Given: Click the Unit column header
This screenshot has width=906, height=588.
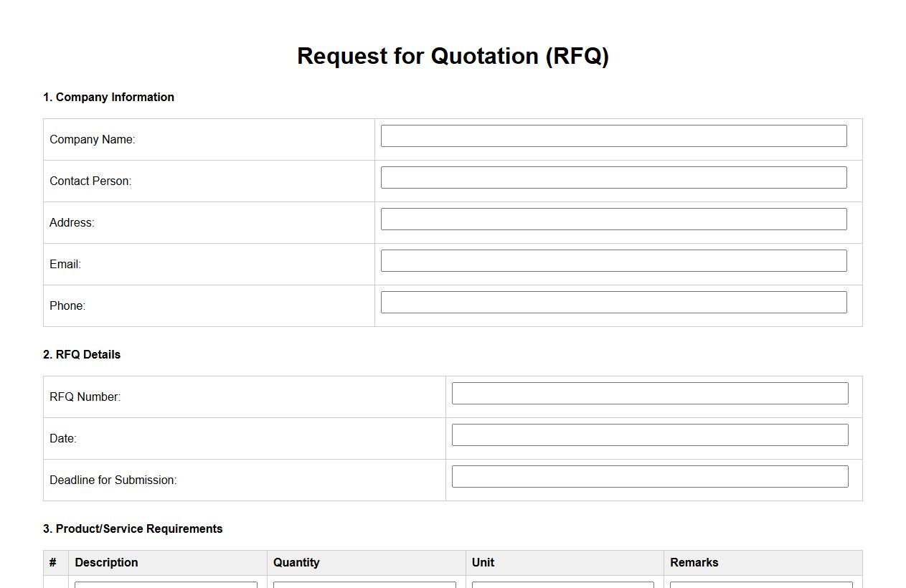Looking at the screenshot, I should 483,562.
